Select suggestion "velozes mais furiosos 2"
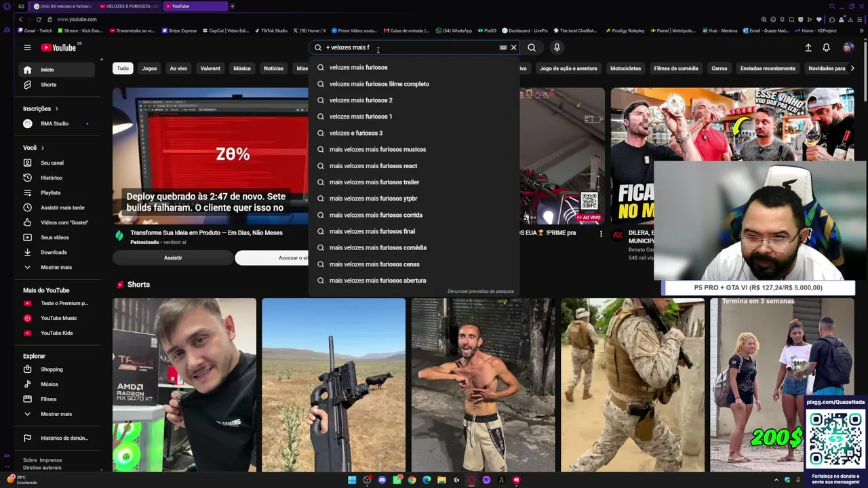The height and width of the screenshot is (488, 868). pyautogui.click(x=414, y=100)
